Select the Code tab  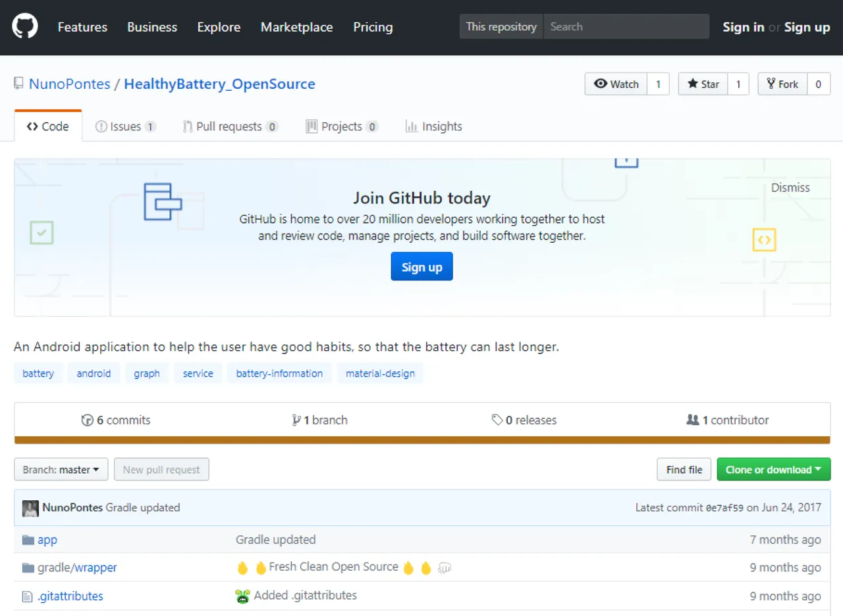(x=48, y=126)
